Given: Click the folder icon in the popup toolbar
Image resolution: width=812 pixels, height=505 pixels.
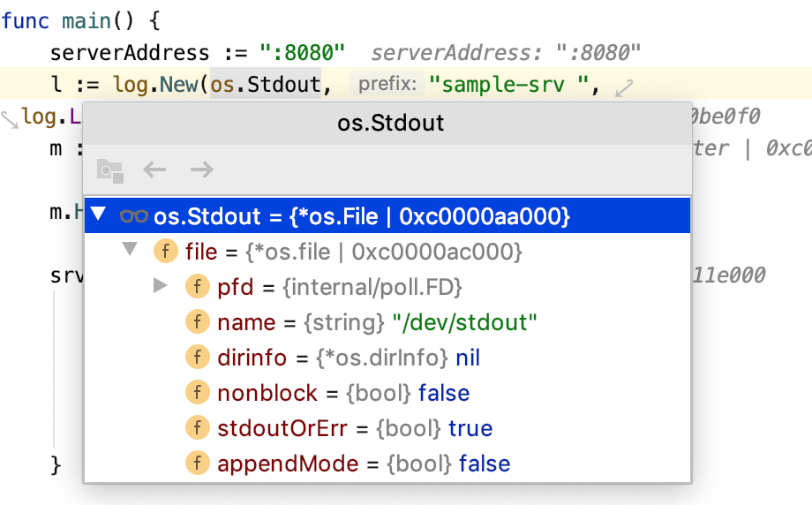Looking at the screenshot, I should pyautogui.click(x=109, y=170).
